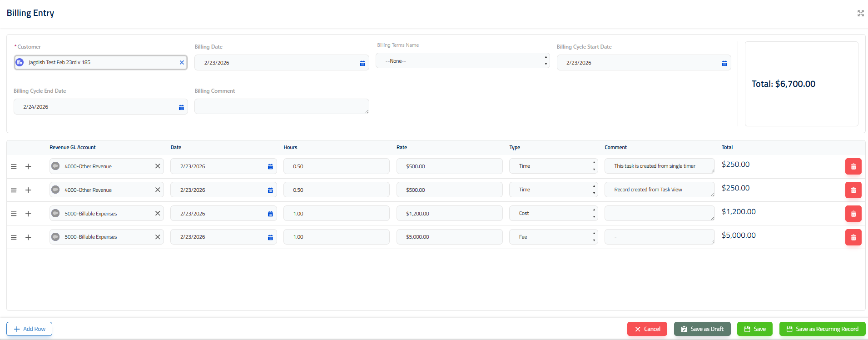Remove 5000-Billable Expenses account in Fee row

click(158, 237)
